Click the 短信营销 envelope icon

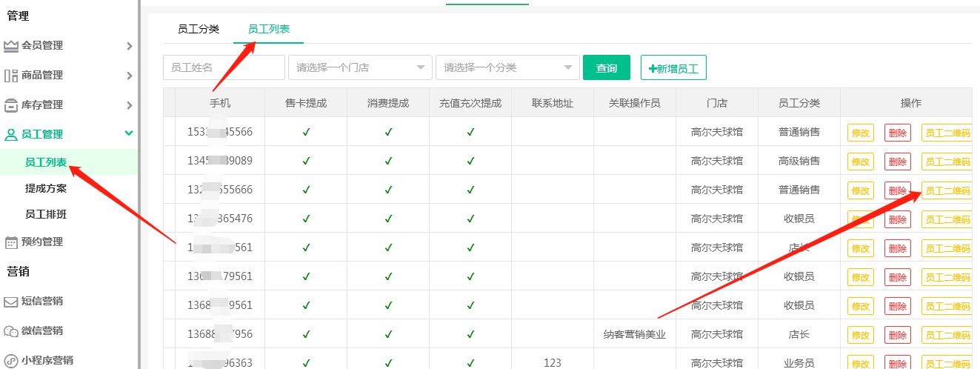pos(11,302)
